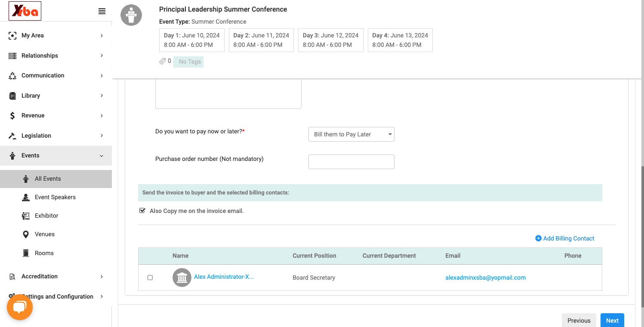Click the hamburger menu icon
This screenshot has height=327, width=644.
102,12
